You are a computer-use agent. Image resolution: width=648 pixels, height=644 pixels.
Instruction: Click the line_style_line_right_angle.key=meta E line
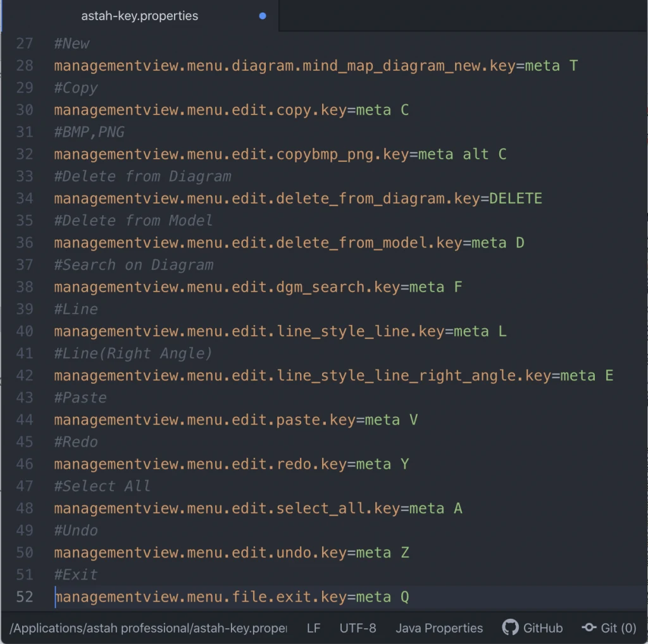pos(333,376)
